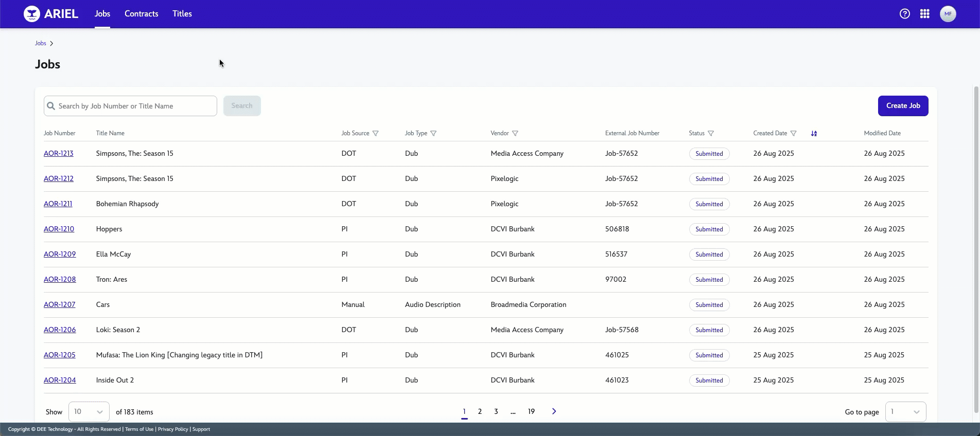Screen dimensions: 980x436
Task: Open the Show items-per-page dropdown
Action: pos(89,412)
